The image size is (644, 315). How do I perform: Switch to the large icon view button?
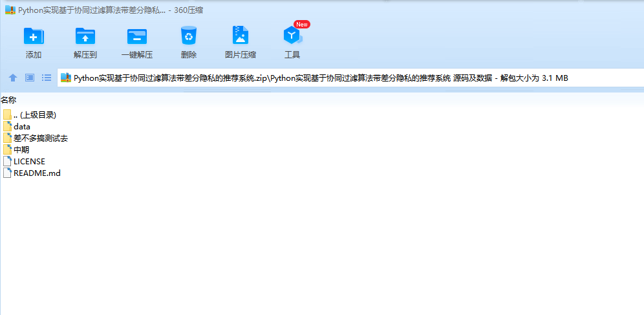[x=30, y=78]
